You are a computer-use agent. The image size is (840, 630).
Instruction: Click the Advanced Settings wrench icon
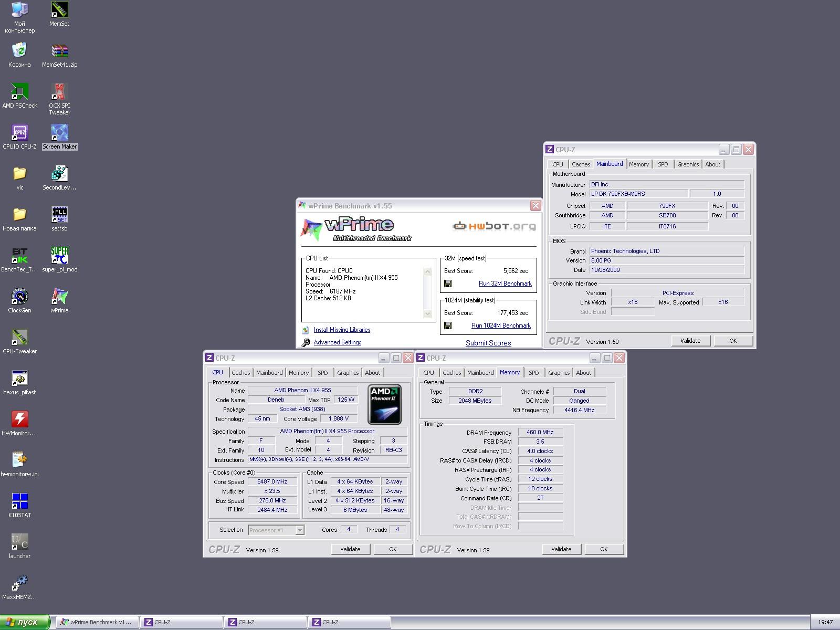[306, 342]
